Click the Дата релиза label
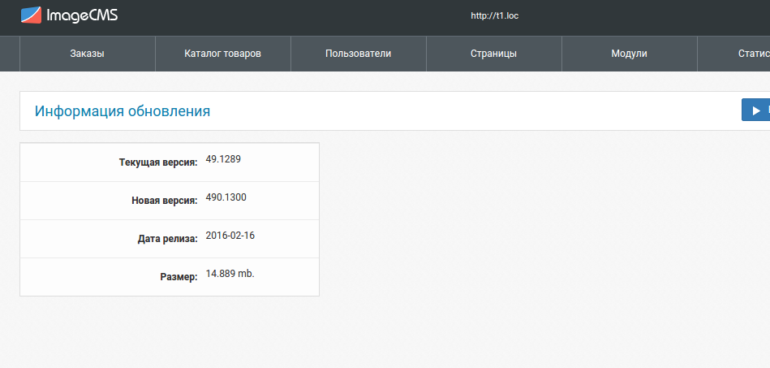770x368 pixels. pyautogui.click(x=167, y=239)
